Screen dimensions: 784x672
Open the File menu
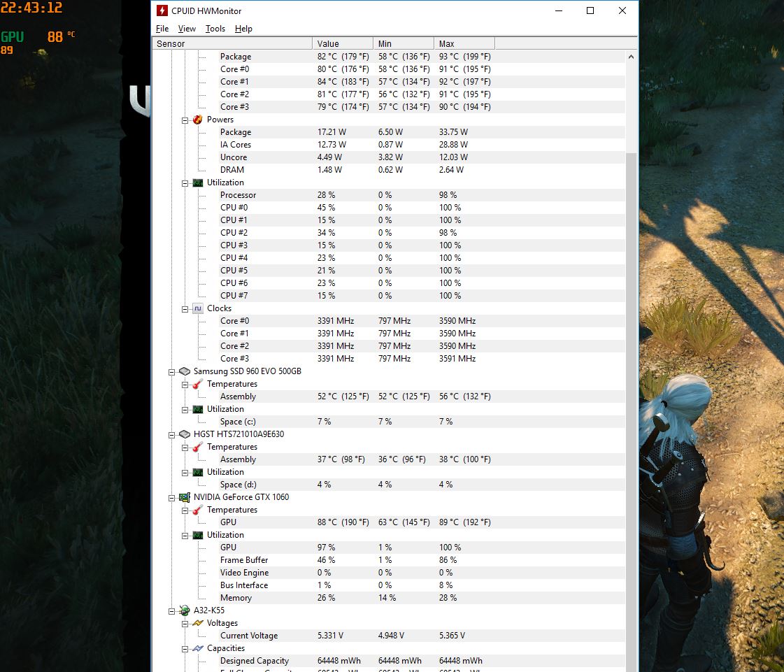click(x=162, y=29)
